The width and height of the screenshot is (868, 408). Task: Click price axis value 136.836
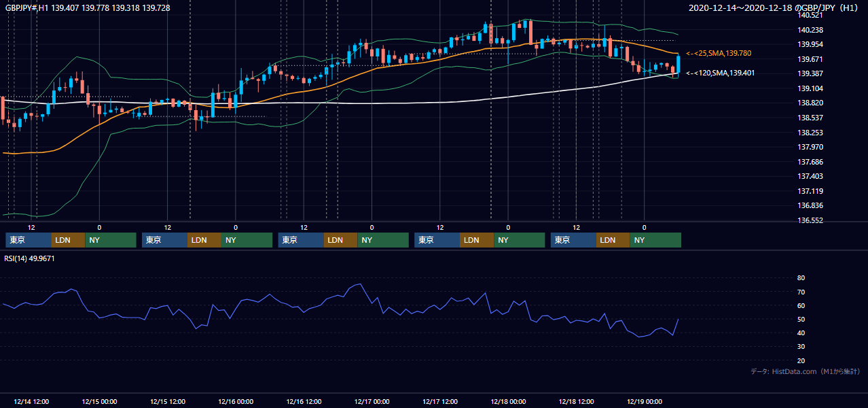click(811, 205)
